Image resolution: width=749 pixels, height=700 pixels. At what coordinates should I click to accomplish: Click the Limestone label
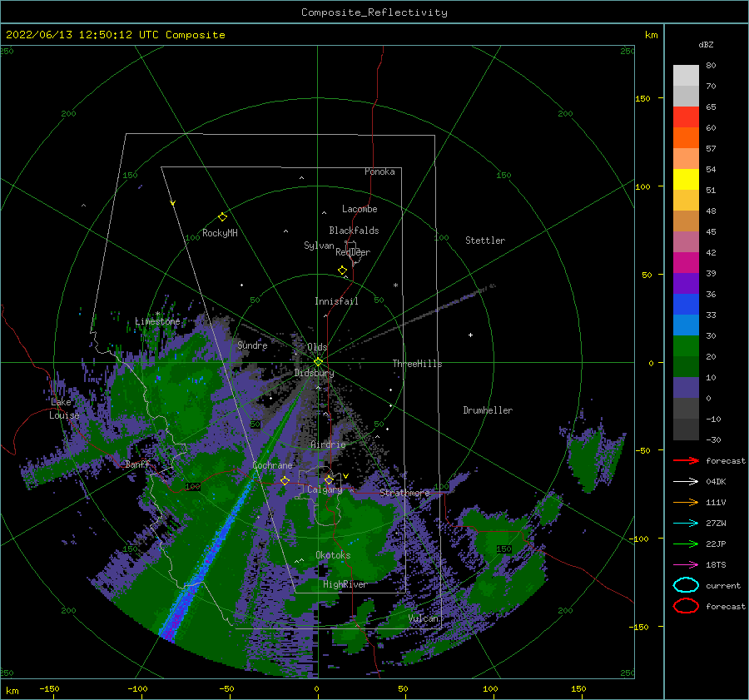pos(157,321)
